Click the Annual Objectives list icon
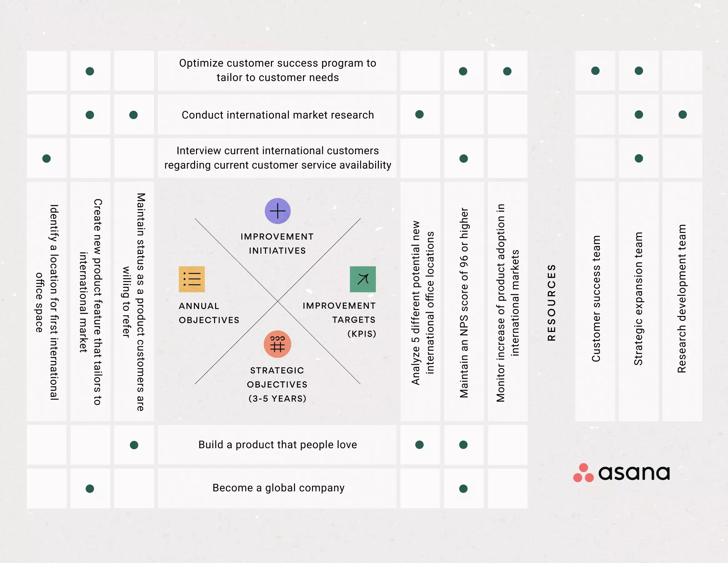728x563 pixels. (191, 279)
